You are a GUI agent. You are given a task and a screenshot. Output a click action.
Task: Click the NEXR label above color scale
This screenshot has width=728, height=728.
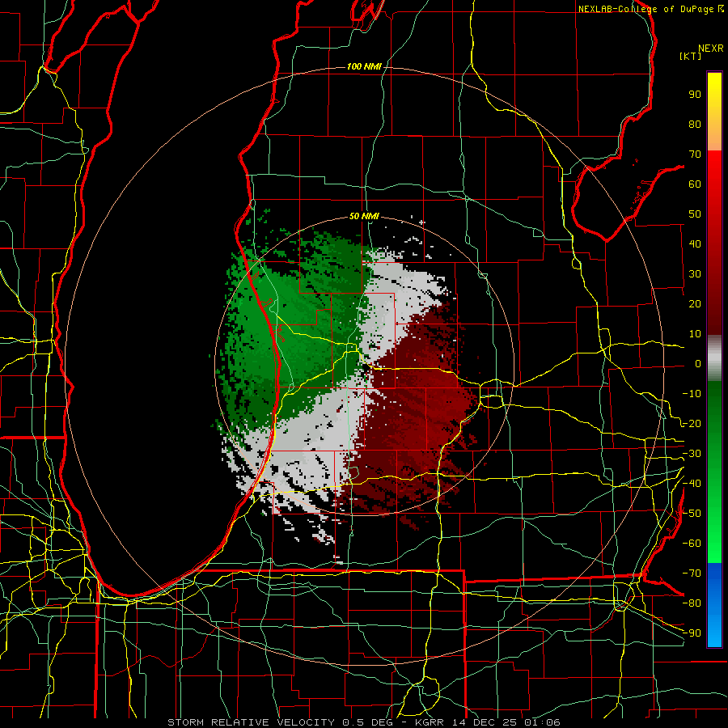pyautogui.click(x=711, y=49)
